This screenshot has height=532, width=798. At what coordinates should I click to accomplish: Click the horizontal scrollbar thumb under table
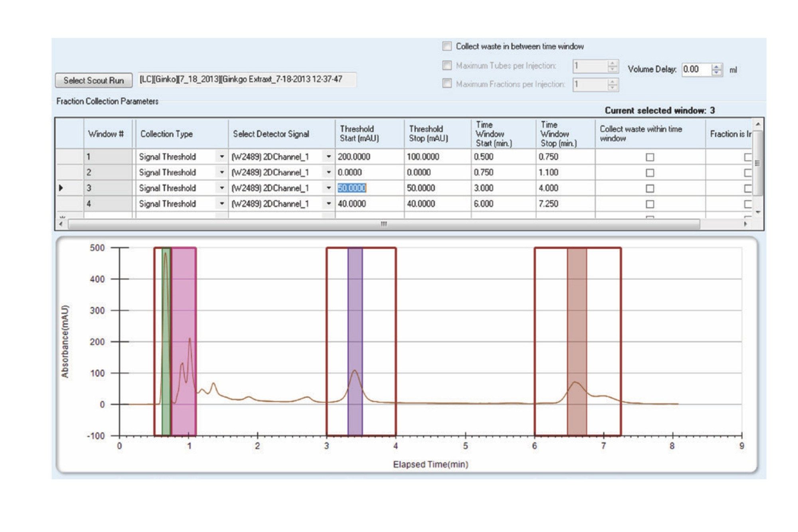[384, 224]
